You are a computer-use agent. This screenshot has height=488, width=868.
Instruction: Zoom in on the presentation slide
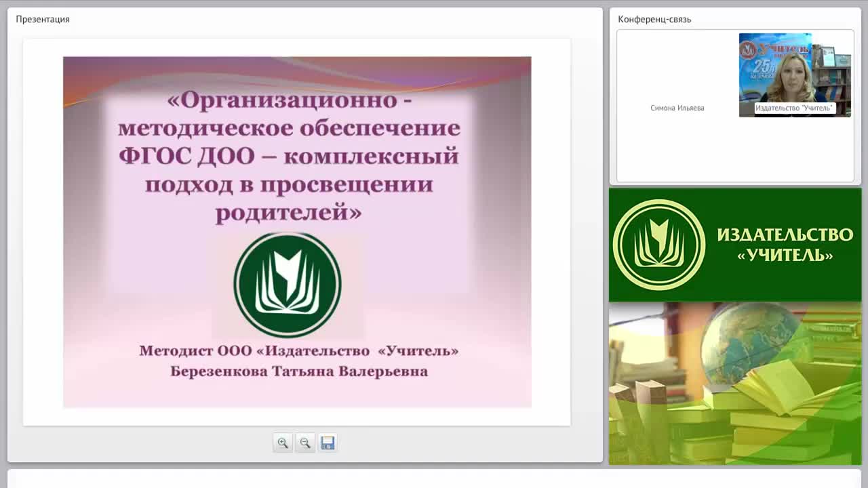[283, 443]
